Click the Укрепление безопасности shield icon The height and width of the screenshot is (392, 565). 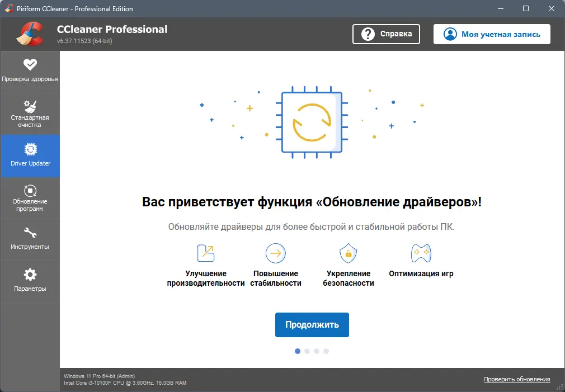tap(348, 253)
